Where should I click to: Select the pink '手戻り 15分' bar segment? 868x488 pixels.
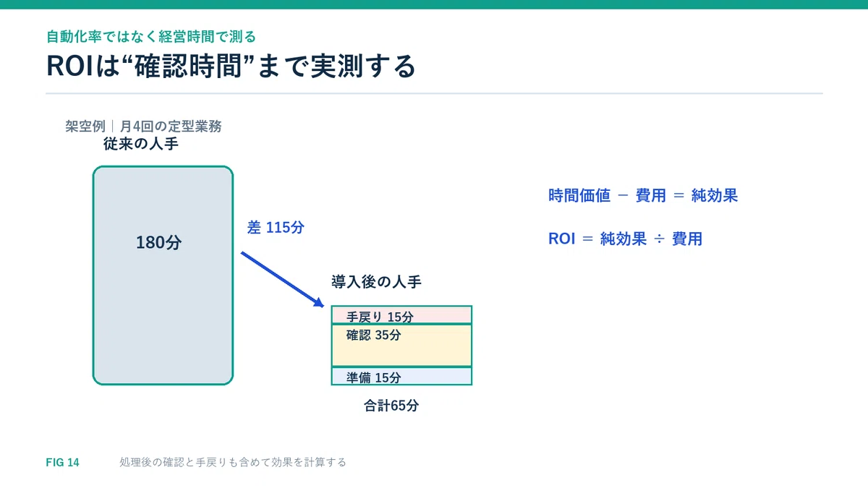pos(401,314)
